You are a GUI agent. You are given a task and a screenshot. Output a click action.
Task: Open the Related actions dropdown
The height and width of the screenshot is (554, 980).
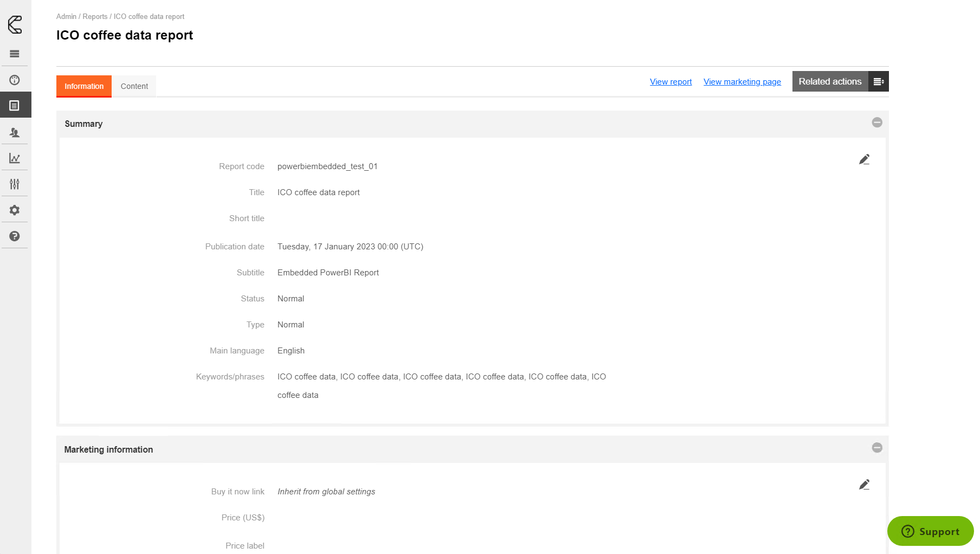[x=840, y=81]
